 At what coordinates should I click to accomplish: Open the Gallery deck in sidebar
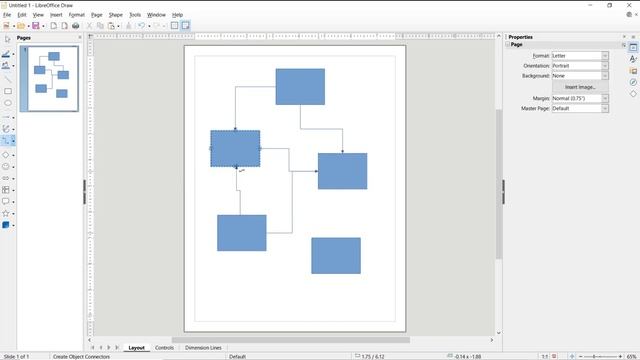point(633,71)
